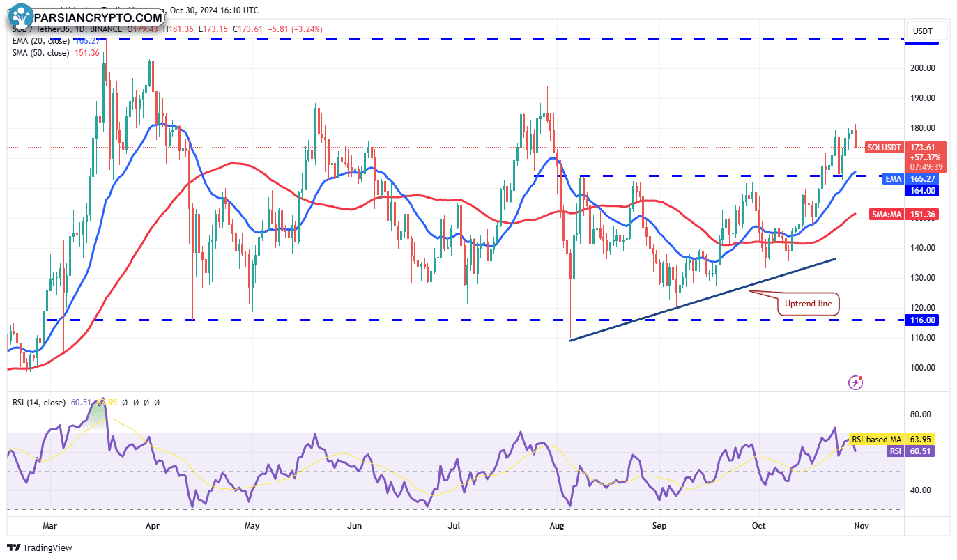Click the Mar label on time axis
Image resolution: width=957 pixels, height=560 pixels.
tap(49, 526)
